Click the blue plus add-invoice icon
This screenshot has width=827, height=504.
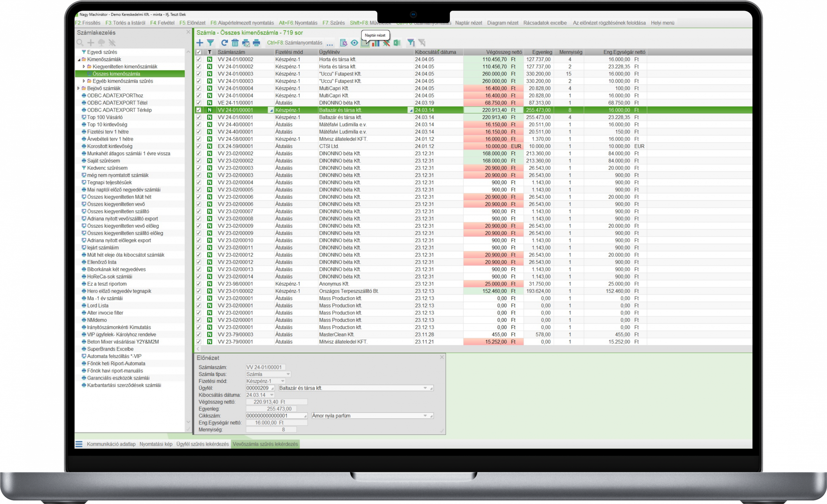click(200, 43)
